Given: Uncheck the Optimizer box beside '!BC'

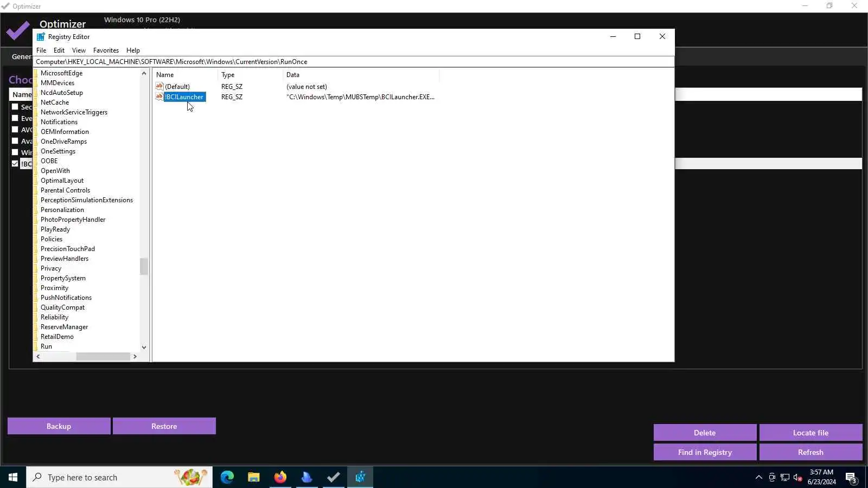Looking at the screenshot, I should [x=15, y=164].
